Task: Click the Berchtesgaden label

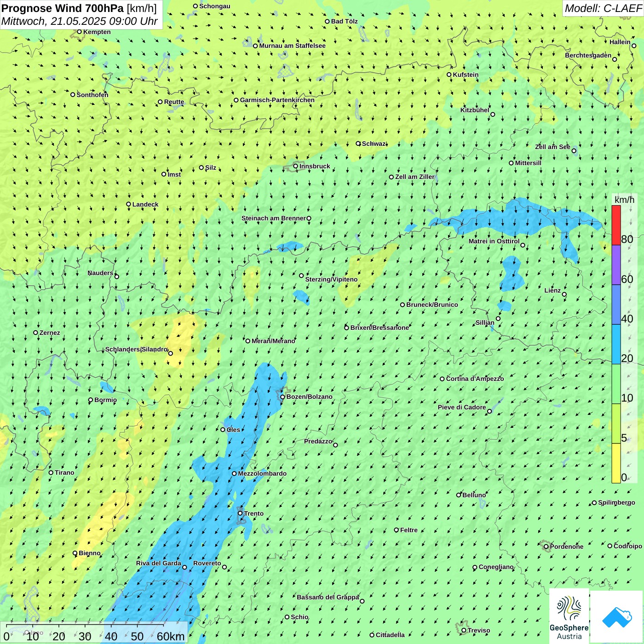Action: point(588,55)
